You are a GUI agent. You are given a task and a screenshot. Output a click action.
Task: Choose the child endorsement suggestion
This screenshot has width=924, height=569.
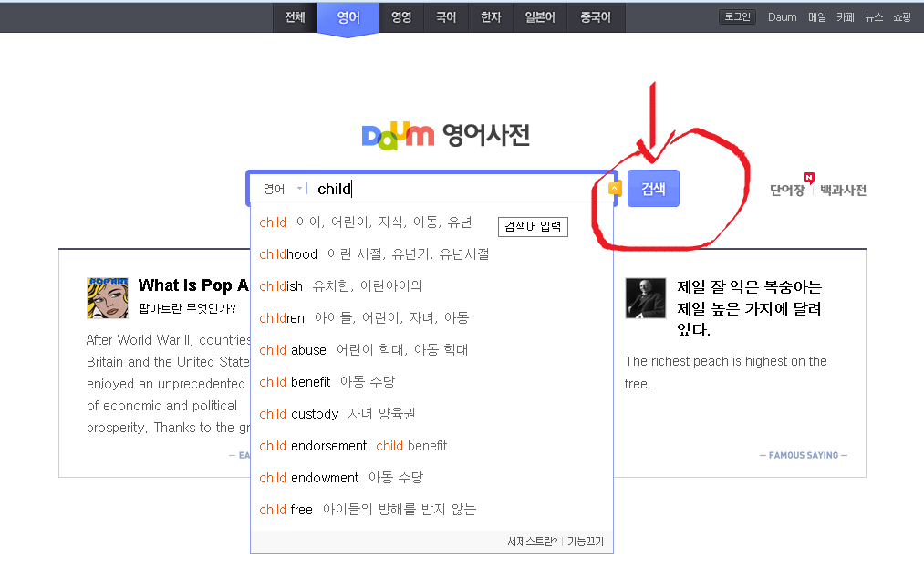point(432,445)
